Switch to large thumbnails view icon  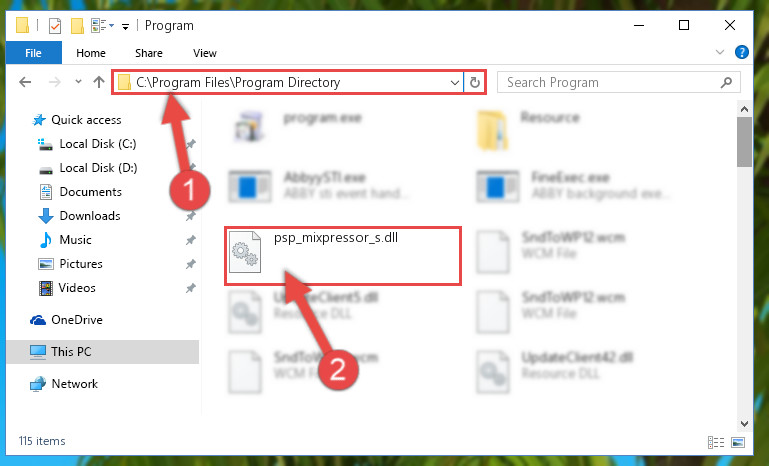tap(738, 442)
